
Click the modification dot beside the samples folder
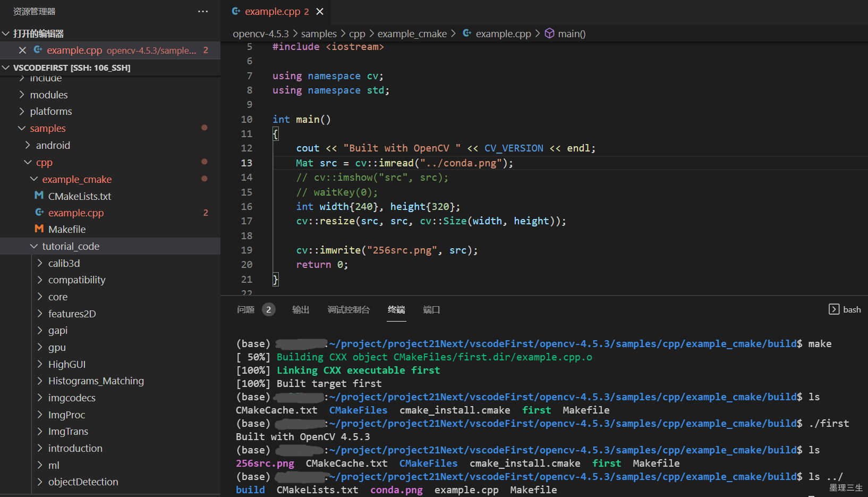point(204,128)
